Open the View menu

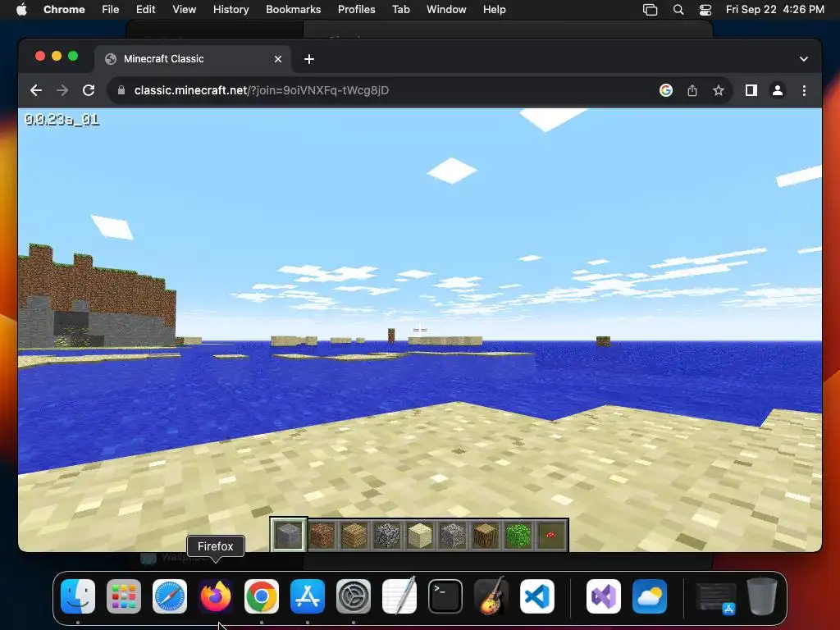pos(185,9)
